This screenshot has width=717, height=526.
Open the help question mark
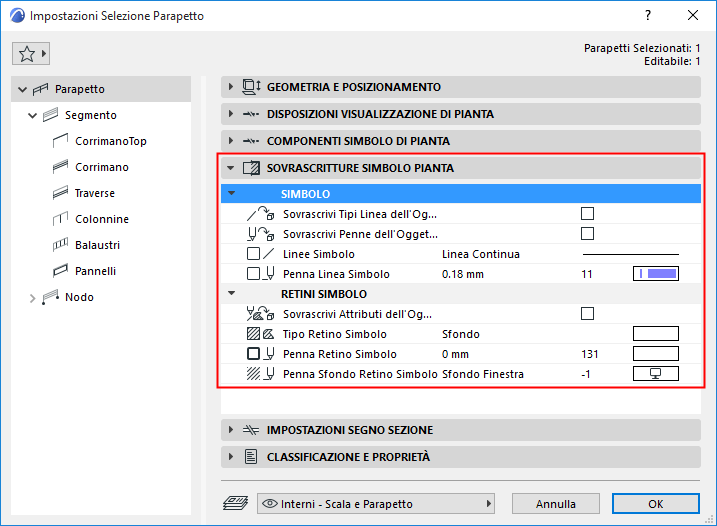[648, 15]
